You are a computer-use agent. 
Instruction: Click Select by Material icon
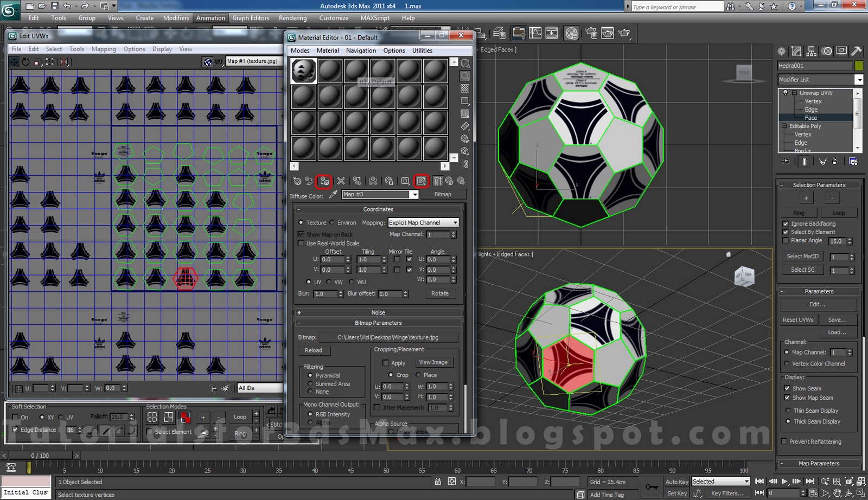[465, 151]
